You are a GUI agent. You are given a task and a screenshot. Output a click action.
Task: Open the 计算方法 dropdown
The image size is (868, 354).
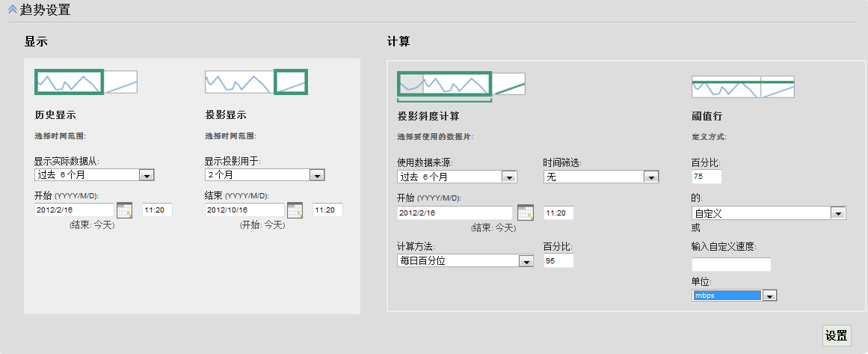[x=526, y=261]
